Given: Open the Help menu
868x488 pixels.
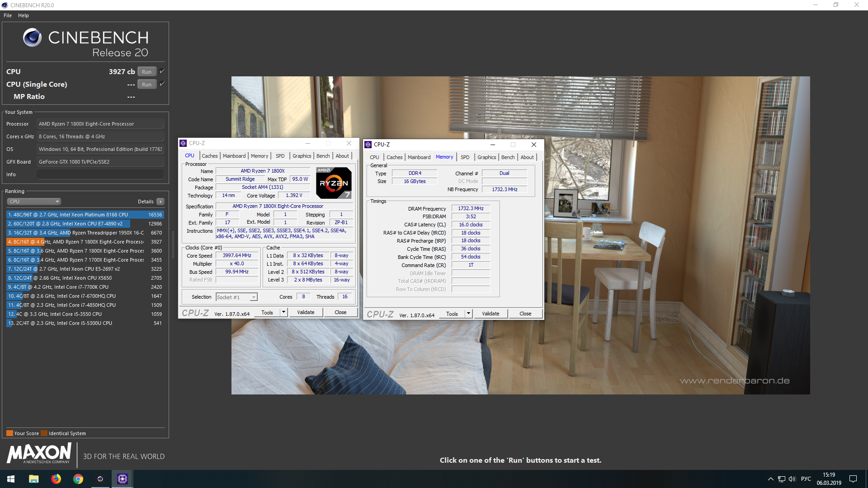Looking at the screenshot, I should [x=24, y=15].
